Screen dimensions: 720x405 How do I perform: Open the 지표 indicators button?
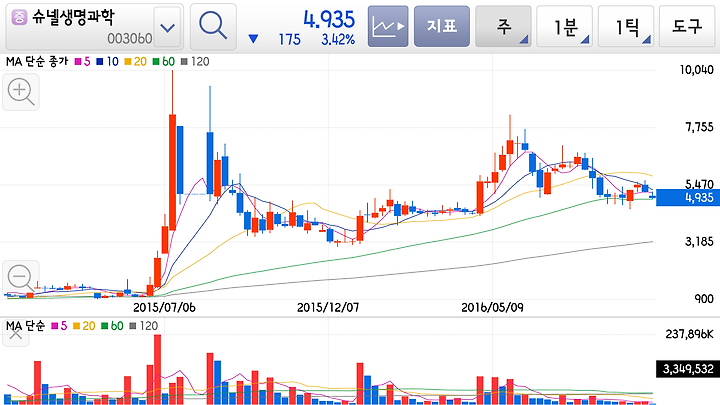[442, 27]
